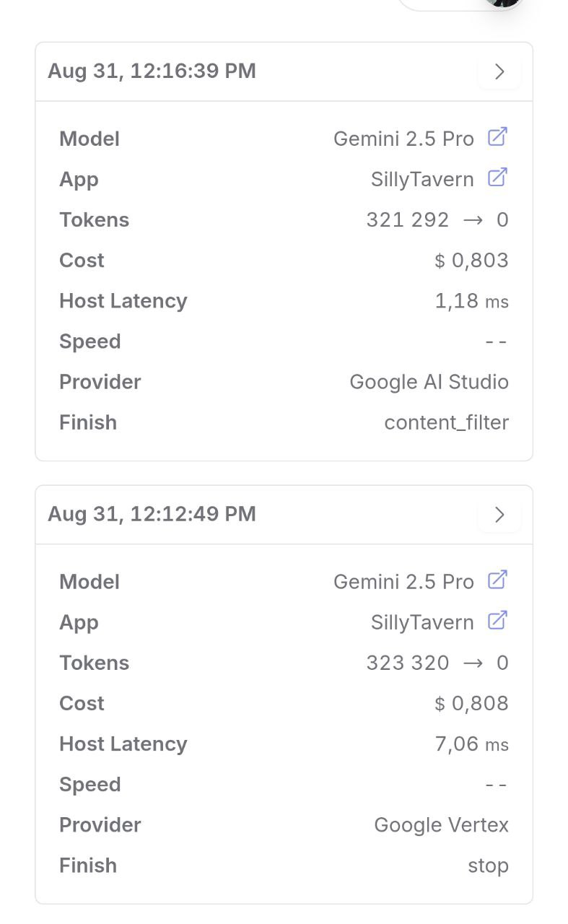Click the Google AI Studio provider value

pyautogui.click(x=429, y=382)
